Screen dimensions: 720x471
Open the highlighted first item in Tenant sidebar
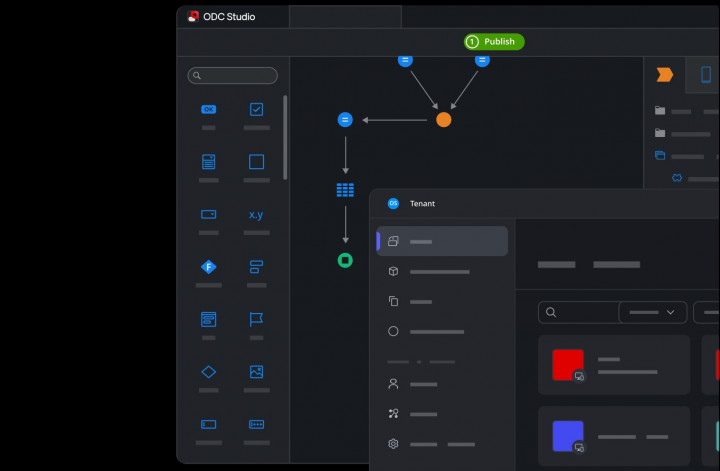442,241
